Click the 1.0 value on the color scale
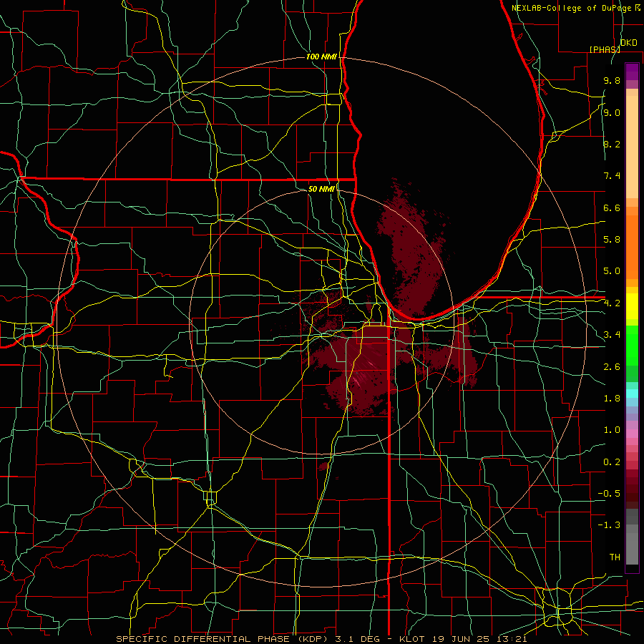644x644 pixels. [612, 430]
